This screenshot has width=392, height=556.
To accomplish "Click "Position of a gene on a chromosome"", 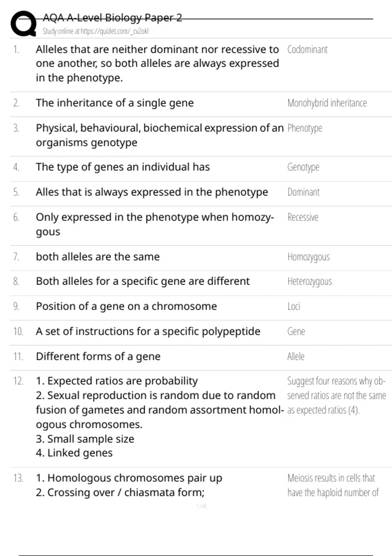I will tap(126, 306).
